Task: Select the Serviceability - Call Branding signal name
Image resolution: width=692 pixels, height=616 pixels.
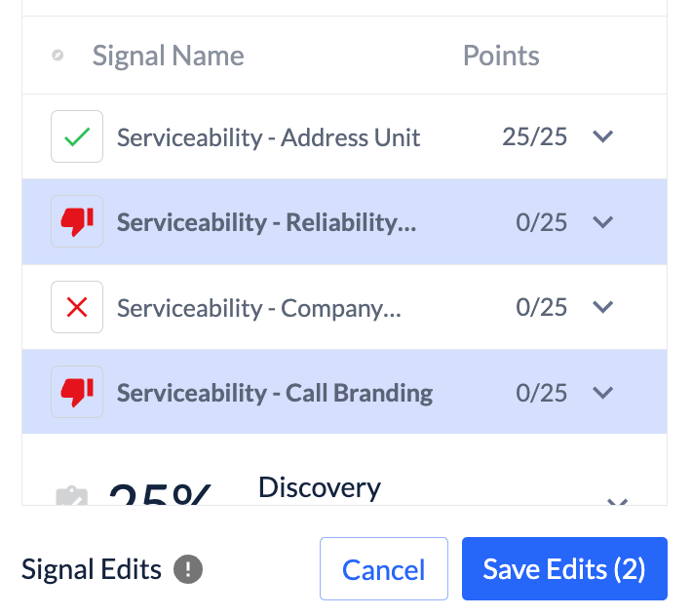Action: 275,393
